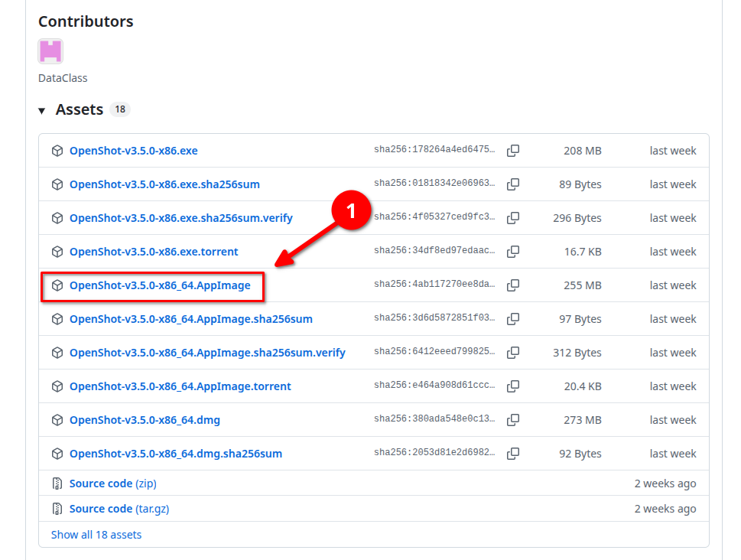Download Source code (tar.gz)
The height and width of the screenshot is (560, 741).
click(119, 509)
